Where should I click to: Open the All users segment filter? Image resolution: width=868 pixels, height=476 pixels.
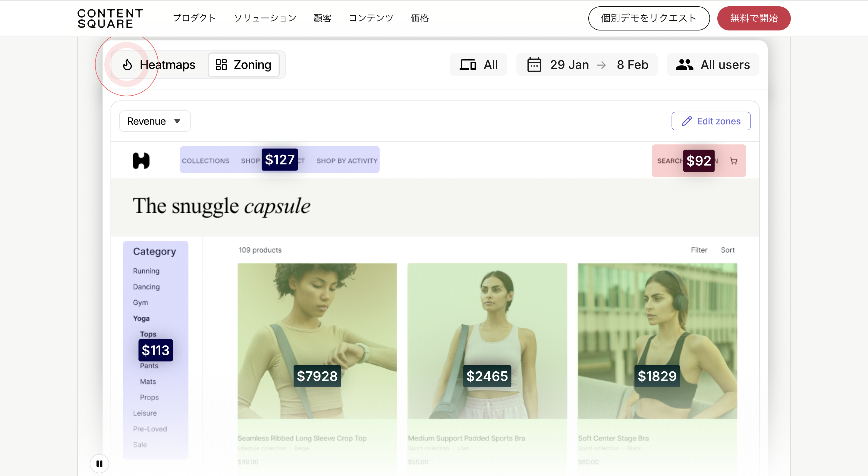[713, 65]
